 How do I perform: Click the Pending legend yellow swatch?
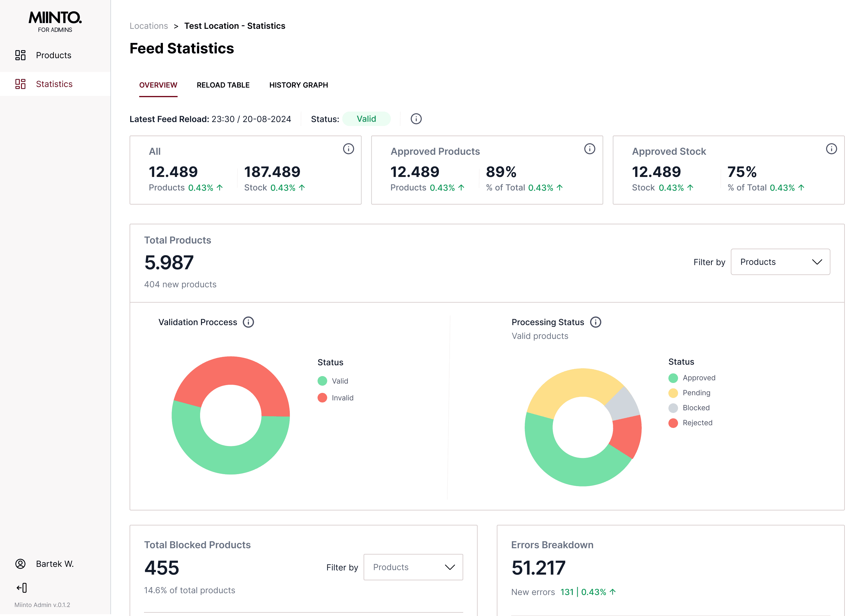click(673, 393)
